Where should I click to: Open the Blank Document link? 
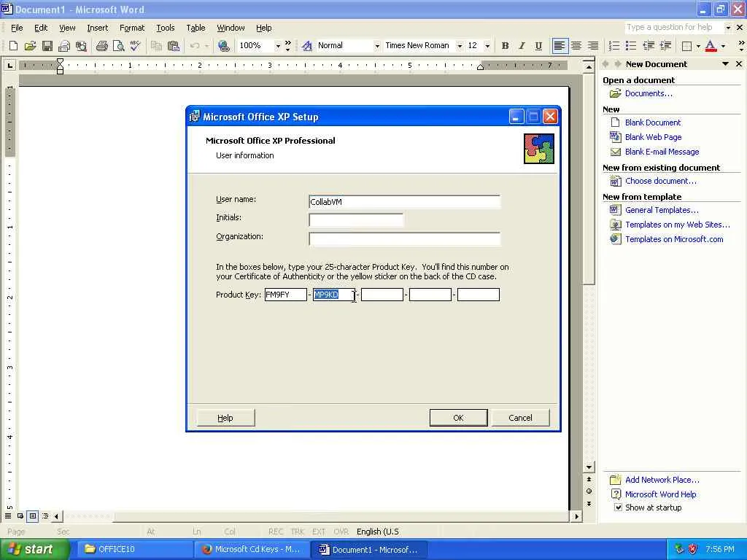tap(653, 122)
